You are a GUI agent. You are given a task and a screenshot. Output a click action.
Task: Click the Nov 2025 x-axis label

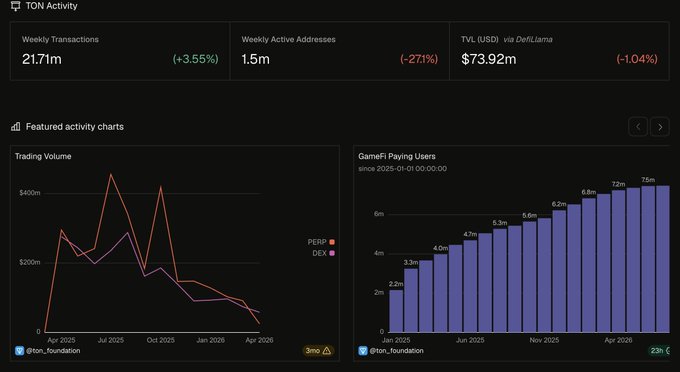point(544,340)
